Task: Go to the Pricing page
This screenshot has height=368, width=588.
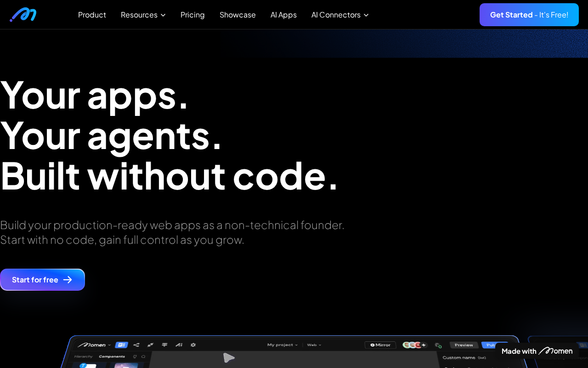Action: coord(192,15)
